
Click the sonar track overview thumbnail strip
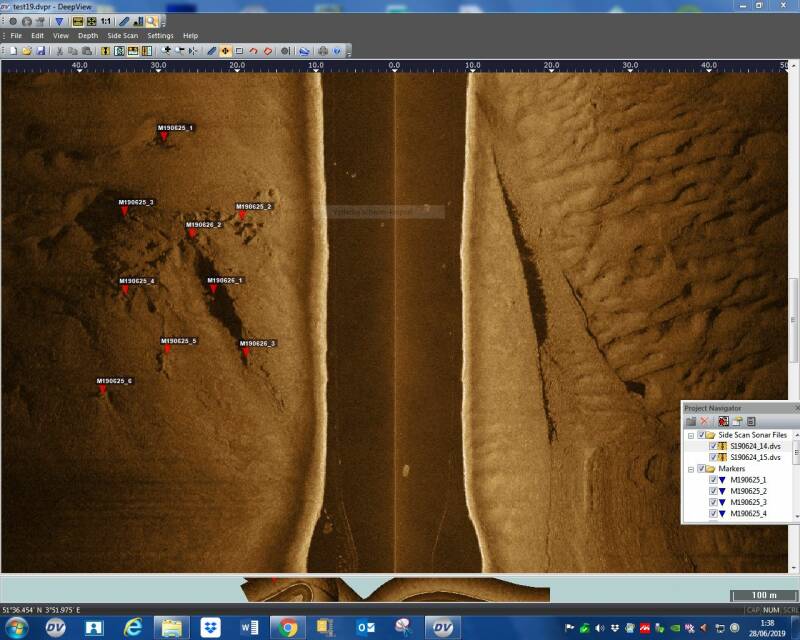coord(395,589)
